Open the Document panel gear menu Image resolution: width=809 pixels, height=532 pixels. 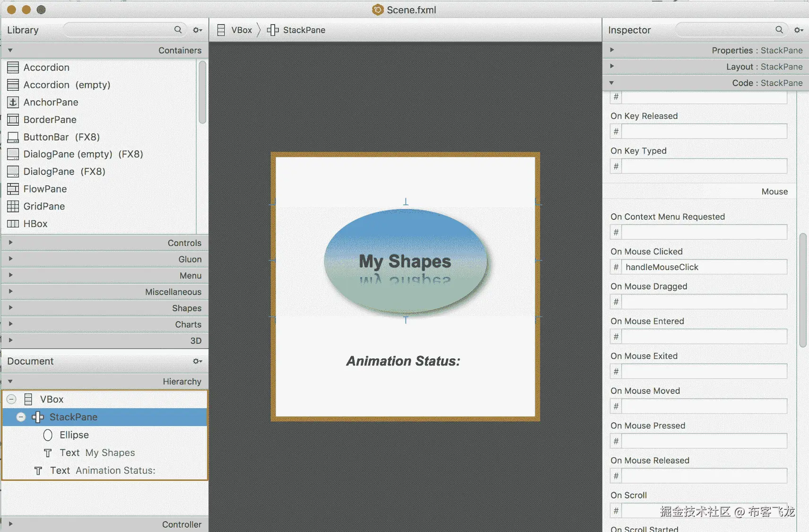[197, 361]
